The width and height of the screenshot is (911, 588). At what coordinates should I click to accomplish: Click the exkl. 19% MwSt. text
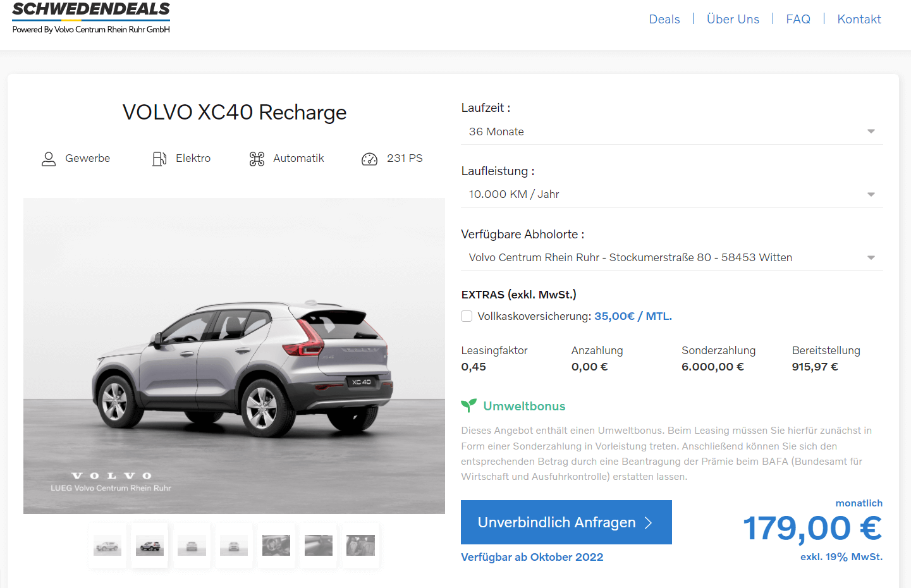click(x=841, y=557)
